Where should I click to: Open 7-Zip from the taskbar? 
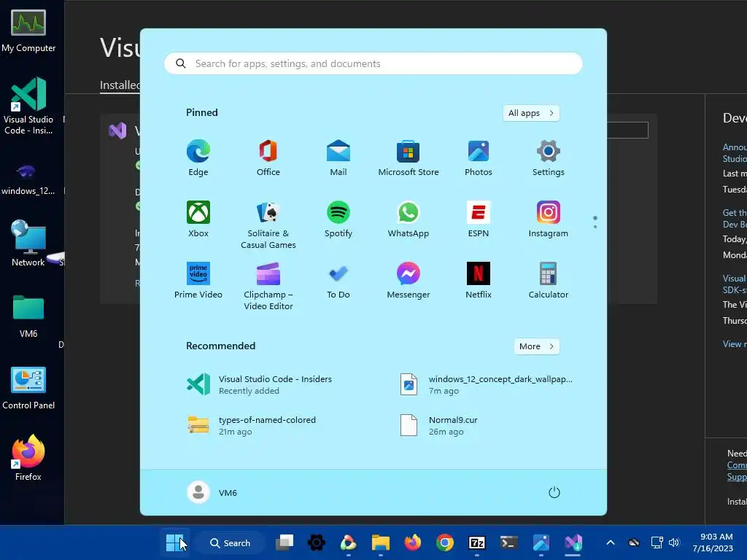coord(477,542)
